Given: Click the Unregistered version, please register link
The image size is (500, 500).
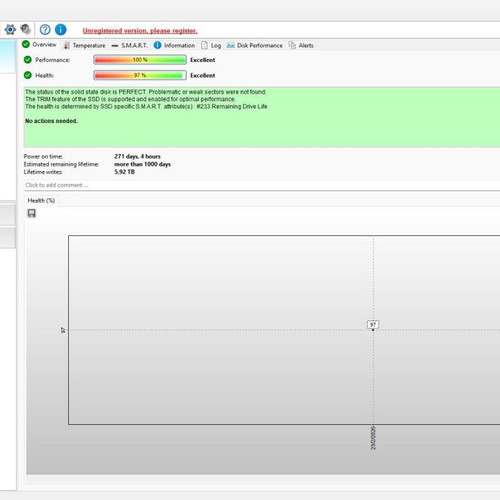Looking at the screenshot, I should (x=140, y=31).
